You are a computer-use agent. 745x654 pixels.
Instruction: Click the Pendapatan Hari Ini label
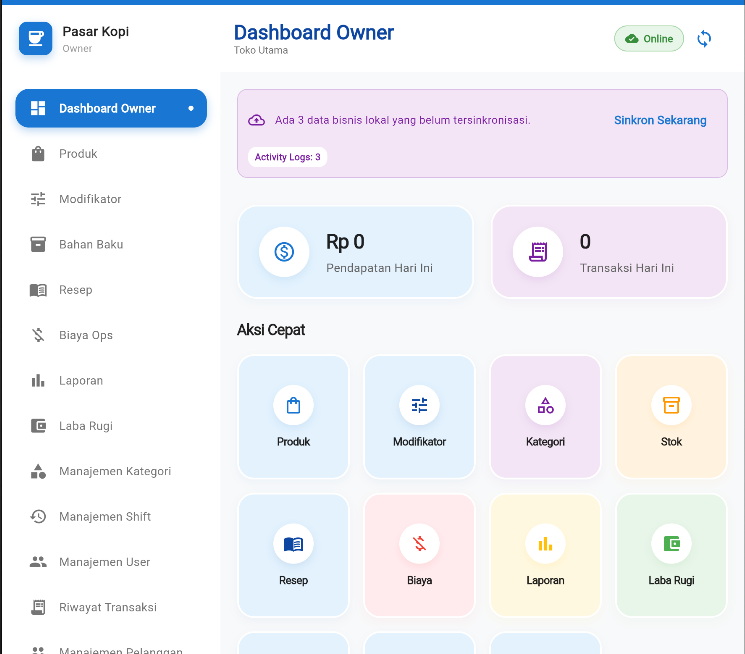click(x=379, y=268)
